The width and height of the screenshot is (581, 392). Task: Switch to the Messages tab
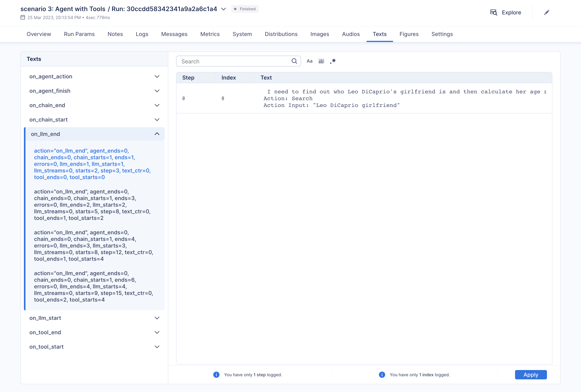[x=174, y=34]
